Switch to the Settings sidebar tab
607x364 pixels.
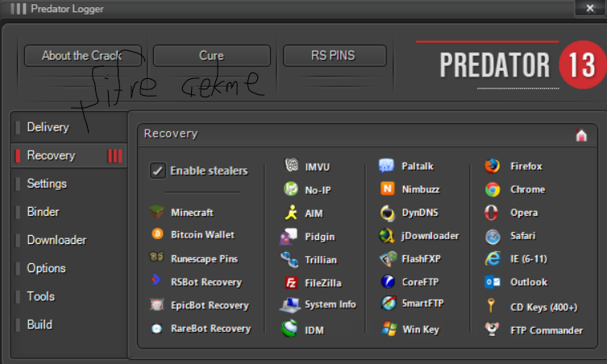(69, 184)
